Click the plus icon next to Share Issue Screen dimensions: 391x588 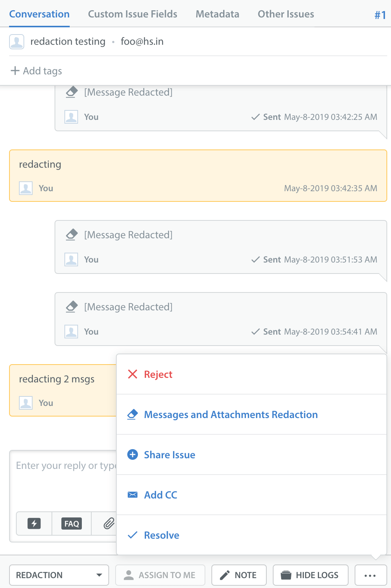pyautogui.click(x=132, y=454)
